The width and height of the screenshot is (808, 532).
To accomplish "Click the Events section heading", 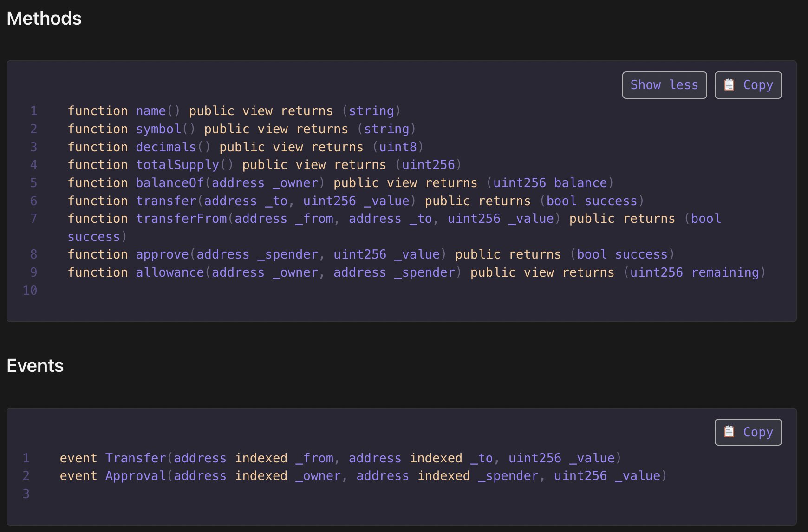I will click(x=35, y=366).
